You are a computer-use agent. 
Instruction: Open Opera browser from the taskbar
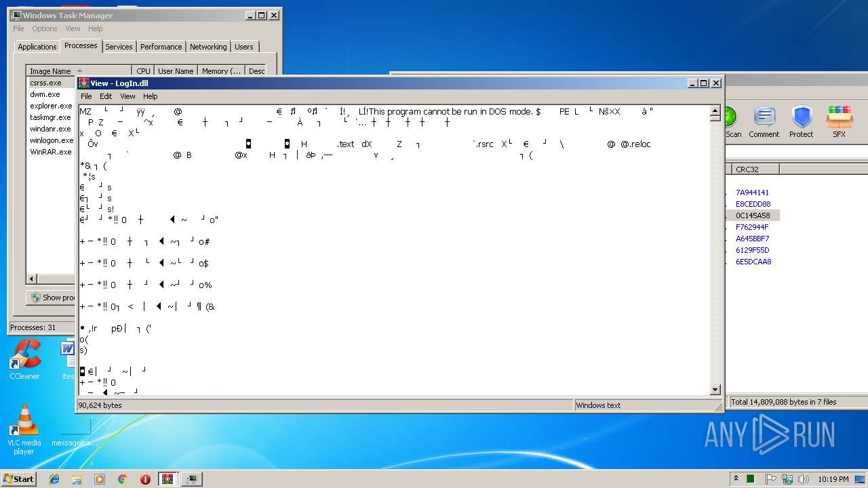145,479
